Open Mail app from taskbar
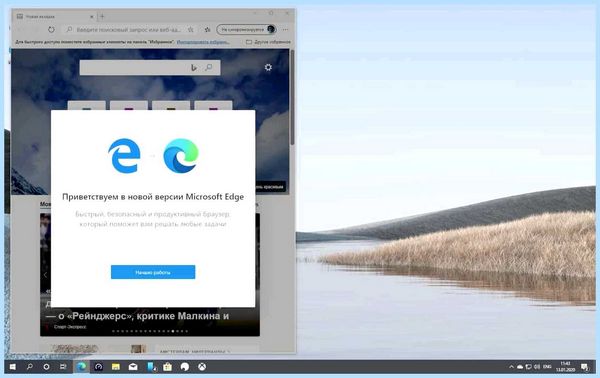This screenshot has width=600, height=378. 133,367
